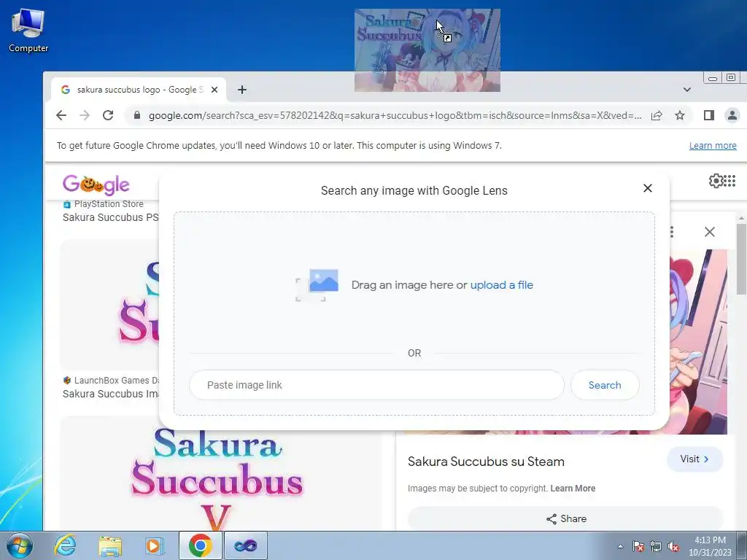Open Learn More about image copyright
This screenshot has height=560, width=747.
pos(573,489)
